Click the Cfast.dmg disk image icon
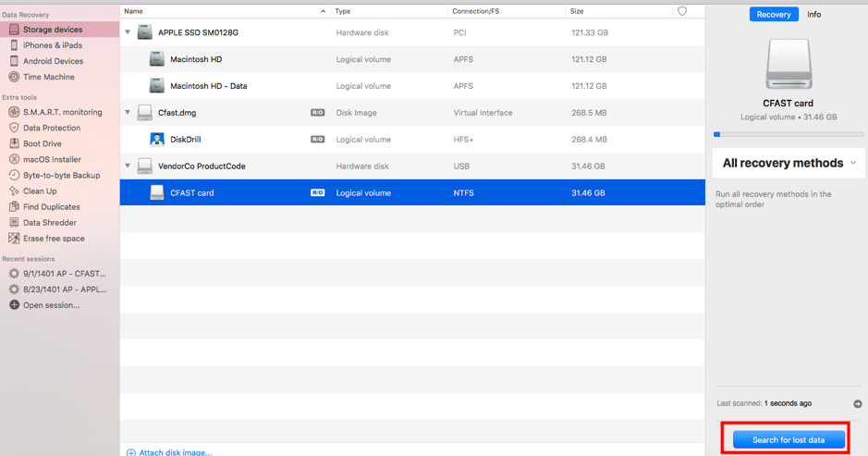The image size is (868, 456). [144, 113]
